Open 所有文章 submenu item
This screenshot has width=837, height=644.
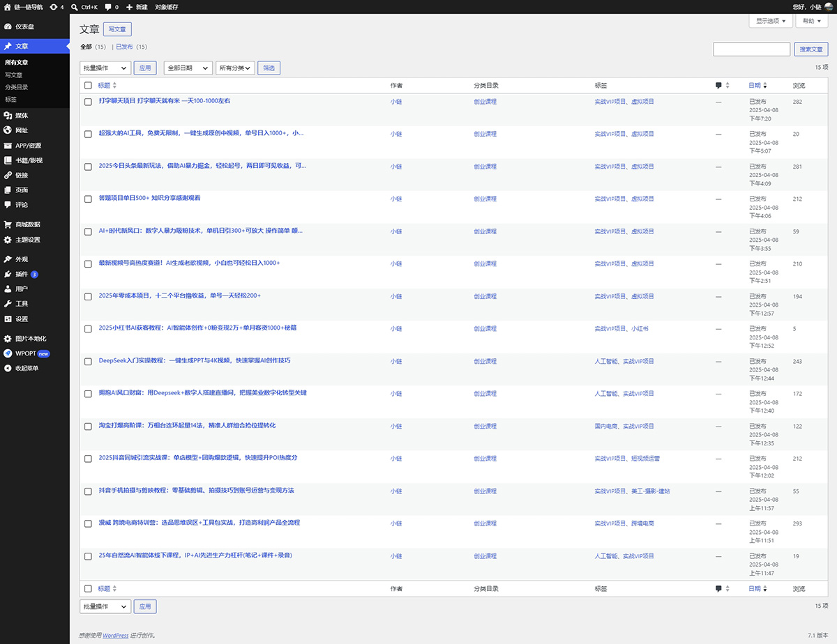click(x=17, y=63)
